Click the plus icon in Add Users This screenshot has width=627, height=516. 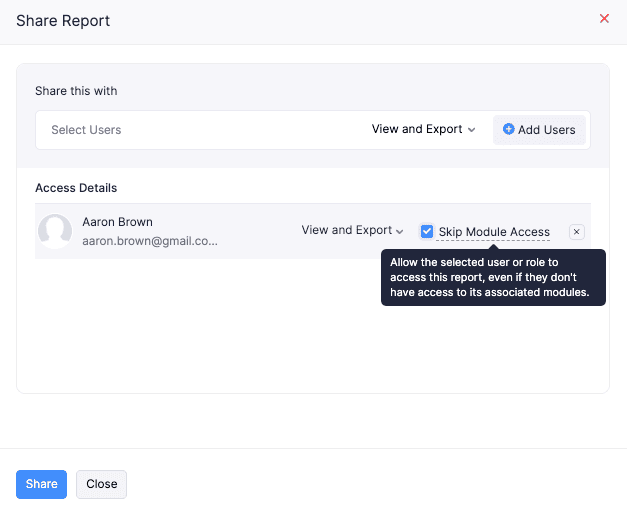coord(508,129)
